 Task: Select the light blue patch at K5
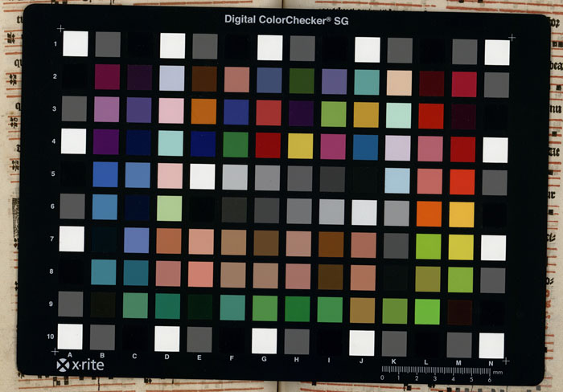click(397, 181)
